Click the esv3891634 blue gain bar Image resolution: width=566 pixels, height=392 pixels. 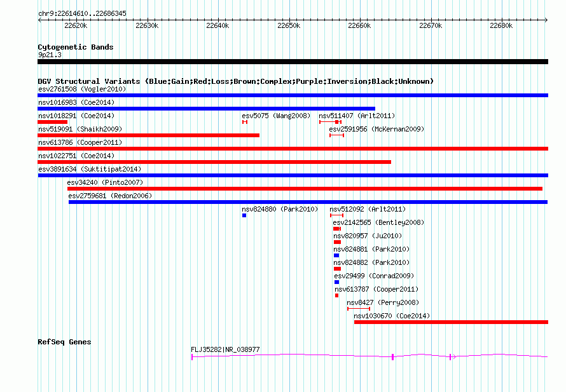coord(293,175)
